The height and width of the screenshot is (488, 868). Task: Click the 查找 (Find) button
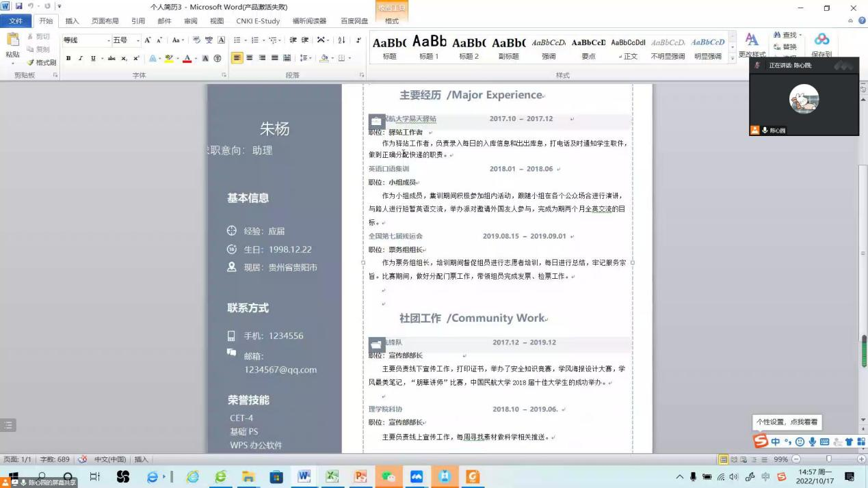pyautogui.click(x=787, y=35)
